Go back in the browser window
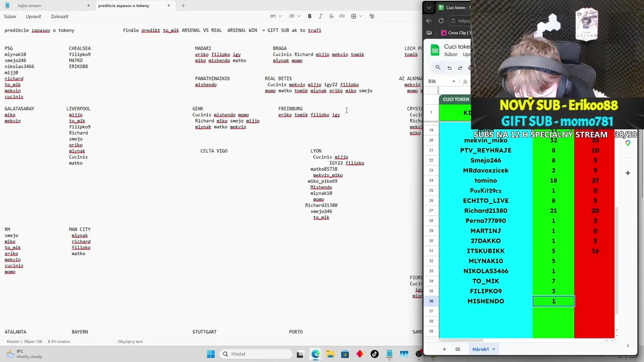 click(x=429, y=21)
